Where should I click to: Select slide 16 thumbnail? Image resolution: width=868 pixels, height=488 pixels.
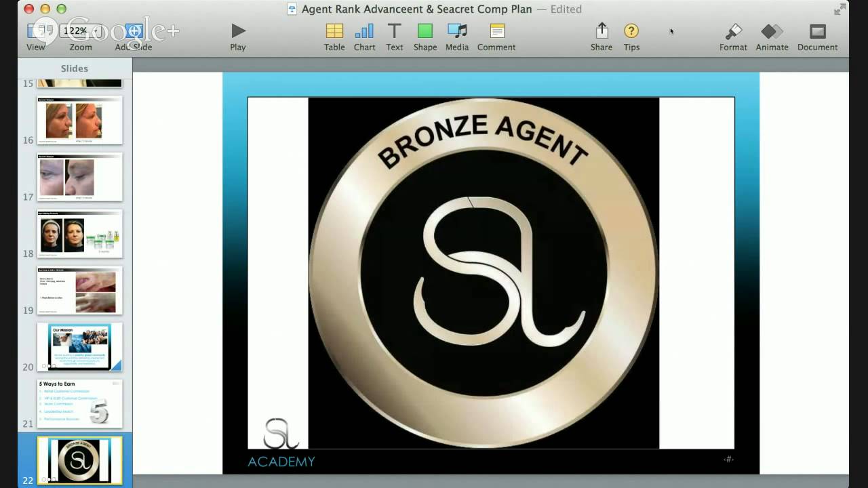click(79, 120)
